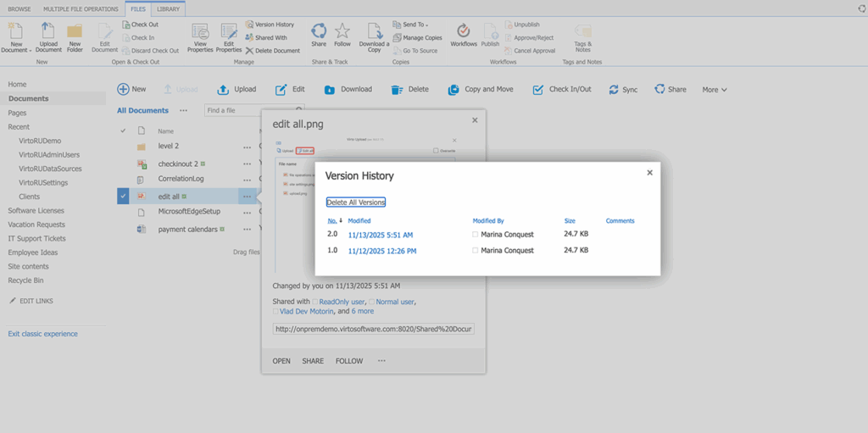Screen dimensions: 868x433
Task: Click the Follow star icon in ribbon
Action: pyautogui.click(x=342, y=32)
